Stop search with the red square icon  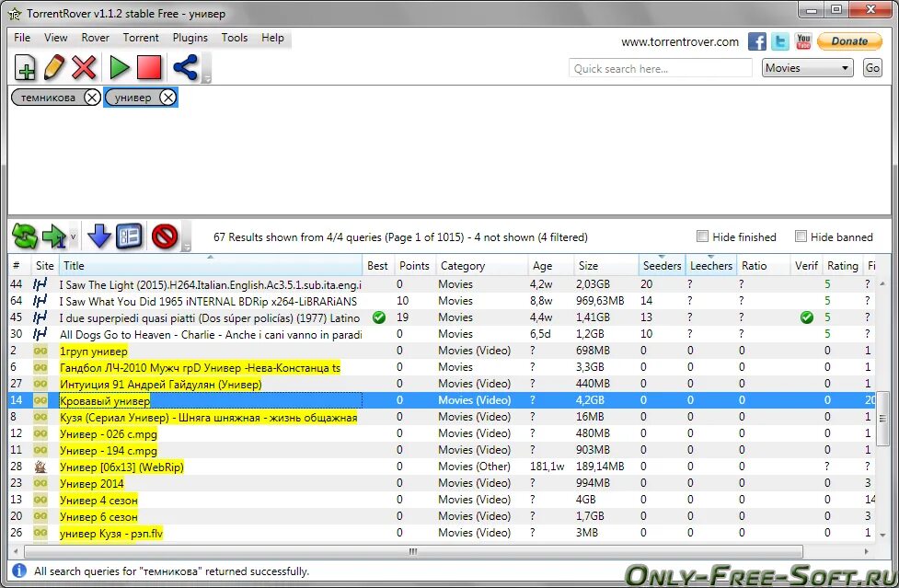149,67
